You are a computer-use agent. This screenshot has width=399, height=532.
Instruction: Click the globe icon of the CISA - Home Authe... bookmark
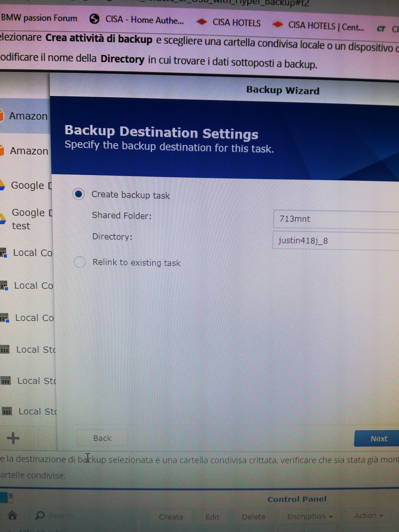(94, 19)
